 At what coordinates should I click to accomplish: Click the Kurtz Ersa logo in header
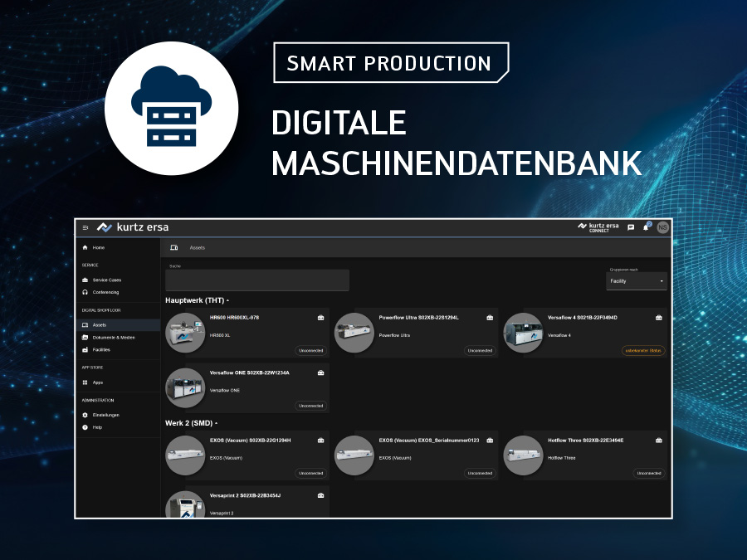(x=133, y=227)
